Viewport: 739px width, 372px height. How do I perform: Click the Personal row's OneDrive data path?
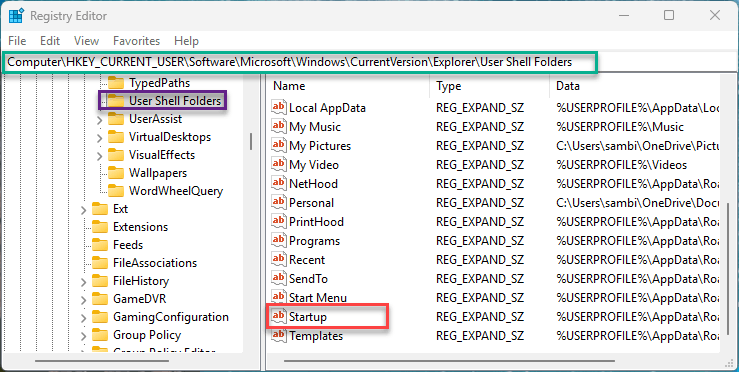pyautogui.click(x=638, y=203)
